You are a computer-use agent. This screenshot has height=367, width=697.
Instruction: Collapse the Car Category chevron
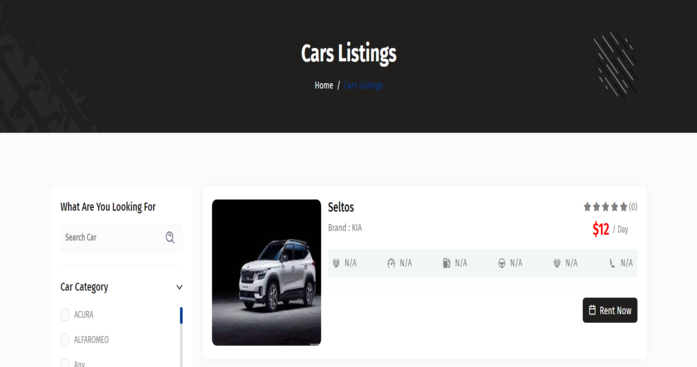[x=179, y=287]
